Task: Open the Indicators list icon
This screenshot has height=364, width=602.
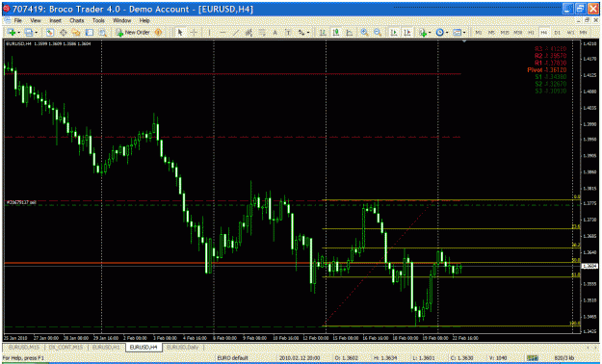Action: pyautogui.click(x=423, y=33)
